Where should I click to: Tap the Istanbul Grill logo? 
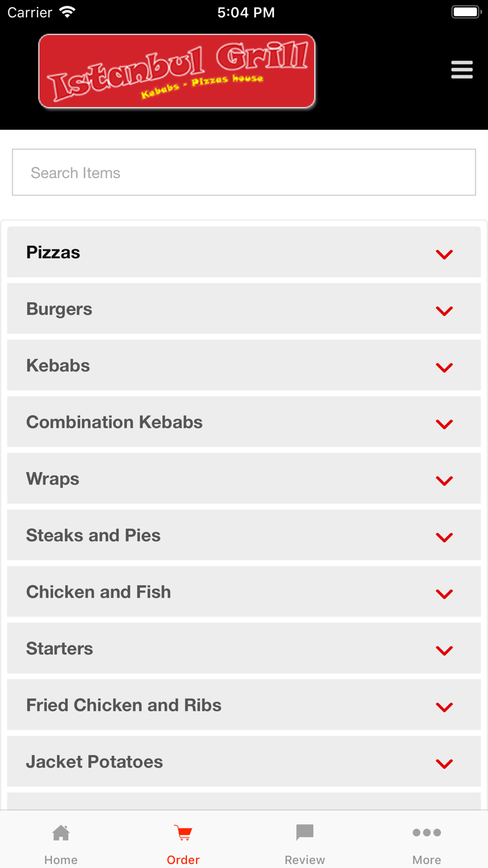pos(177,71)
